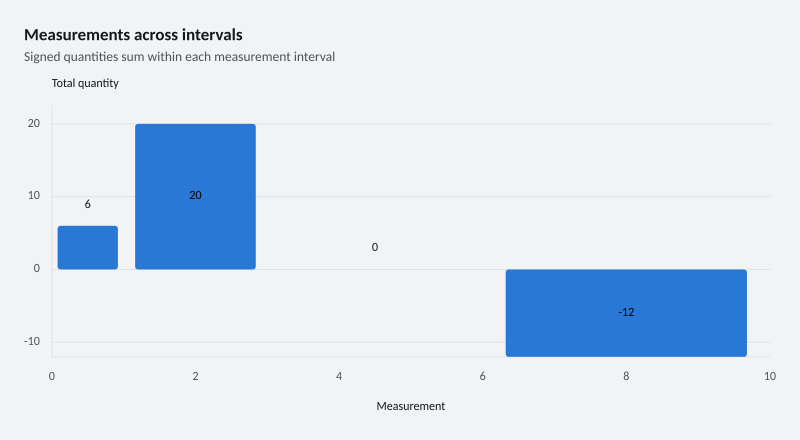Viewport: 800px width, 440px height.
Task: Click the chart title 'Measurements across intervals'
Action: pos(133,35)
